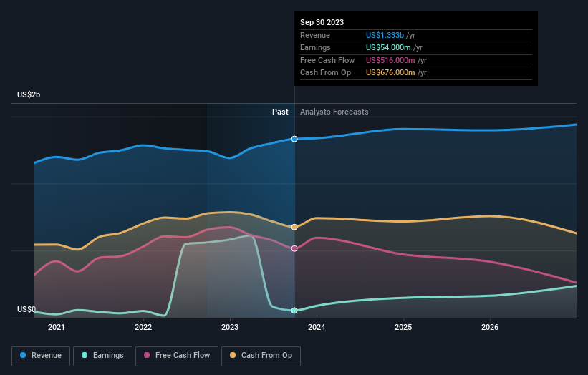Viewport: 588px width, 375px height.
Task: Click the teal Earnings data point marker
Action: 294,310
